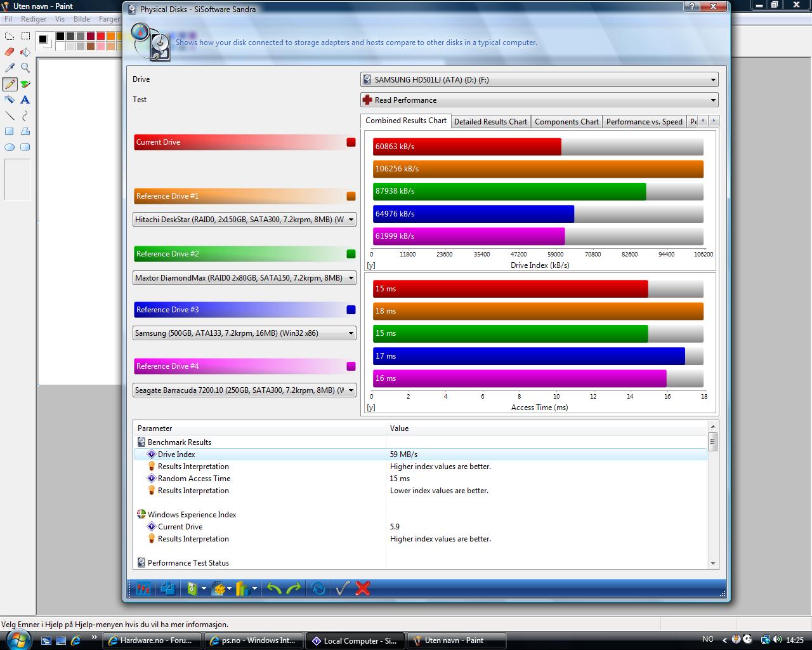The width and height of the screenshot is (812, 650).
Task: Click the grey checkmark OK icon
Action: click(343, 588)
